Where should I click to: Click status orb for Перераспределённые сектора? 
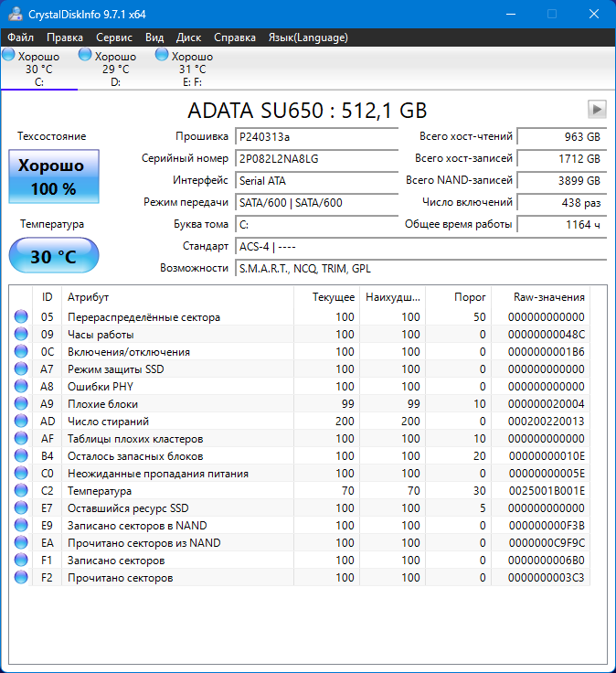(x=21, y=316)
